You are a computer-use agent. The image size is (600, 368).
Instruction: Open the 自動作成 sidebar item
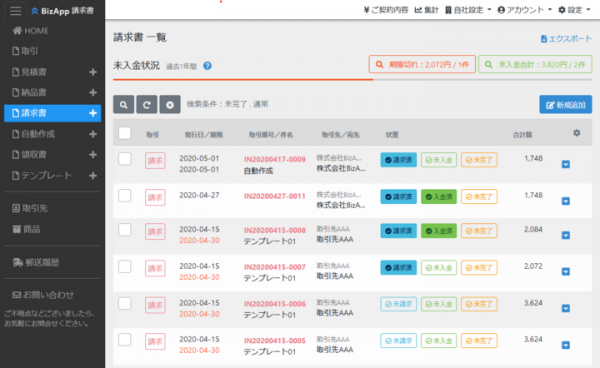tap(34, 134)
